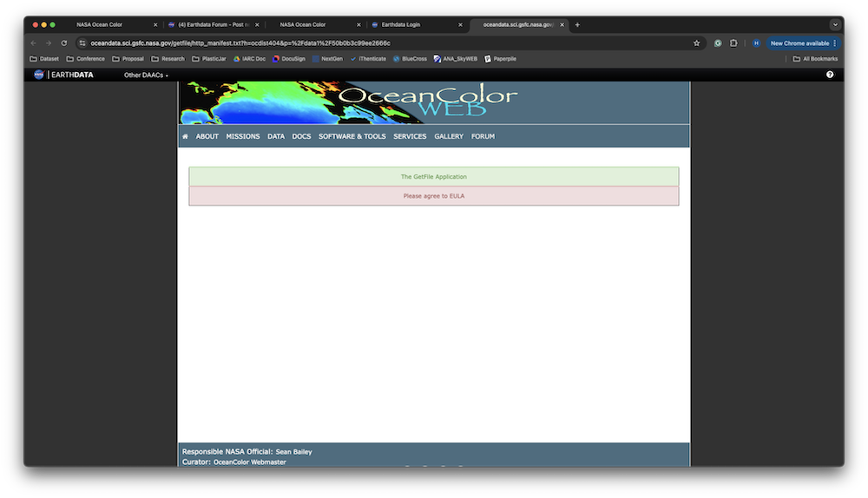Click New Chrome available update button
Viewport: 868px width, 498px height.
803,43
